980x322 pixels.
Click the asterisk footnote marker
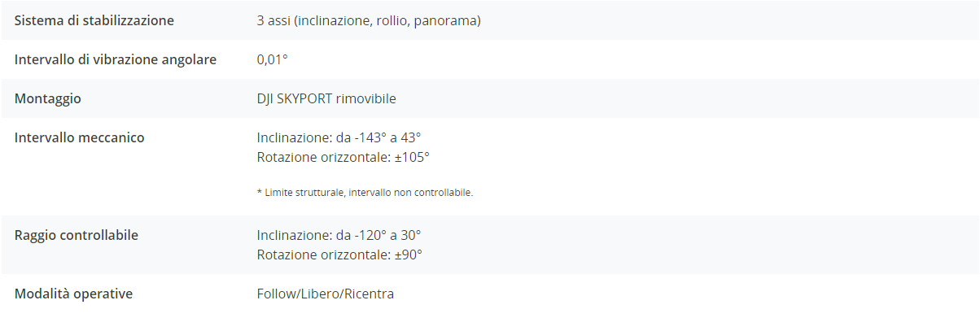coord(259,192)
